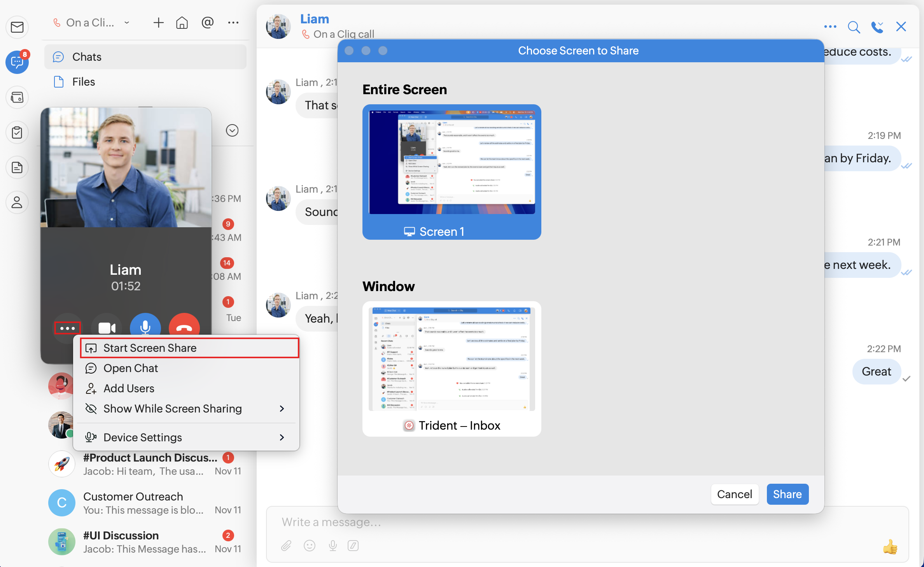Expand the On a Cliq call status dropdown
This screenshot has height=567, width=924.
(x=127, y=23)
